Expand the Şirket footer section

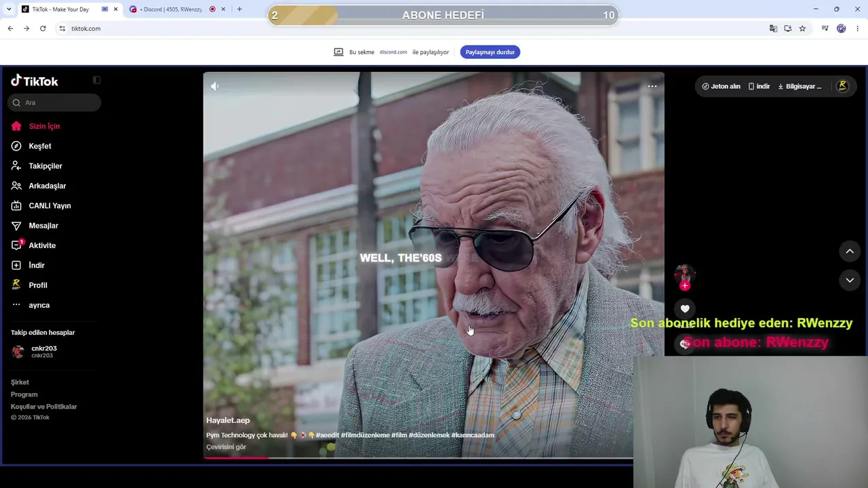[20, 382]
